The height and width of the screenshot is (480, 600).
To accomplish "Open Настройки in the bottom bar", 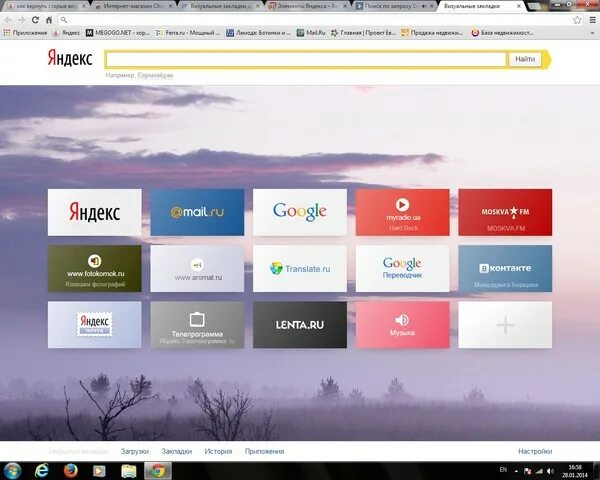I will tap(535, 451).
